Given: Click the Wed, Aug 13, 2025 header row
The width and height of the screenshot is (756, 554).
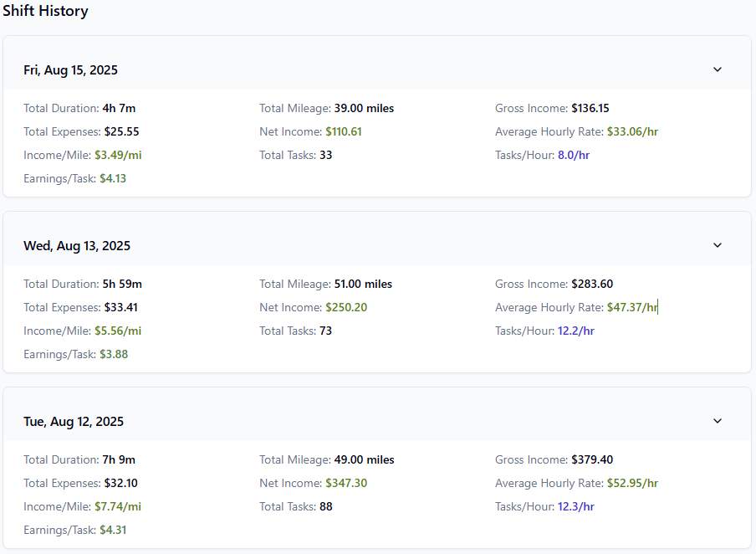Looking at the screenshot, I should tap(77, 245).
